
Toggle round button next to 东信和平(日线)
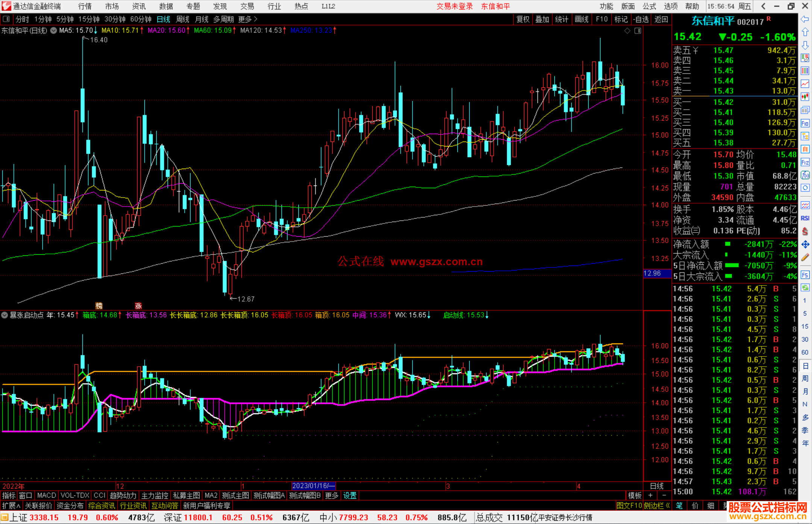(x=54, y=30)
